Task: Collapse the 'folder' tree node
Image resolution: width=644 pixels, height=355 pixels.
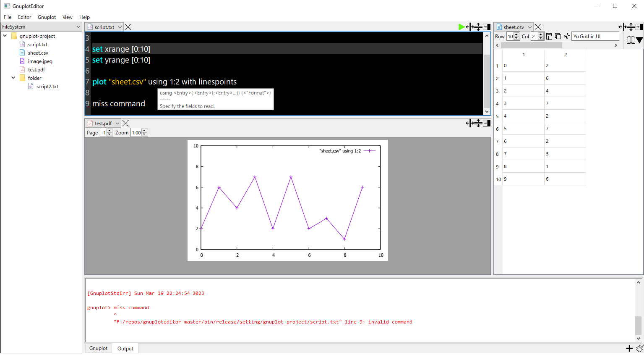Action: pyautogui.click(x=13, y=78)
